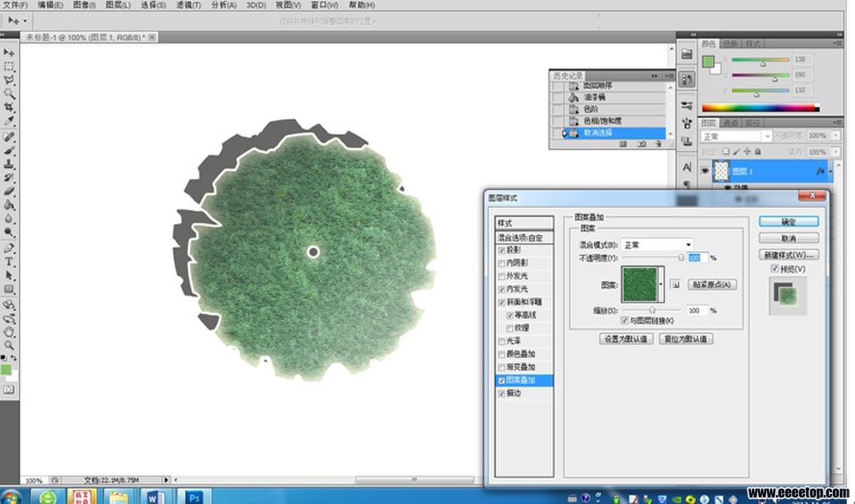Open the 混合模式 blend mode dropdown

click(657, 244)
